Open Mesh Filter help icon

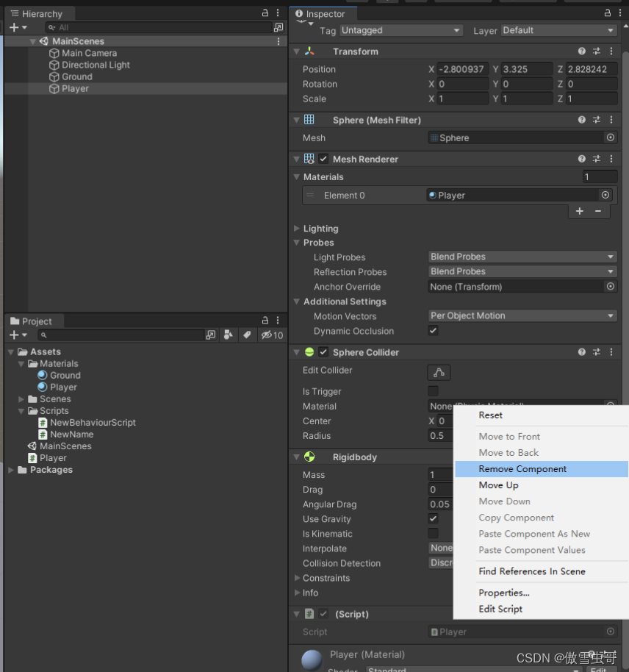point(581,120)
